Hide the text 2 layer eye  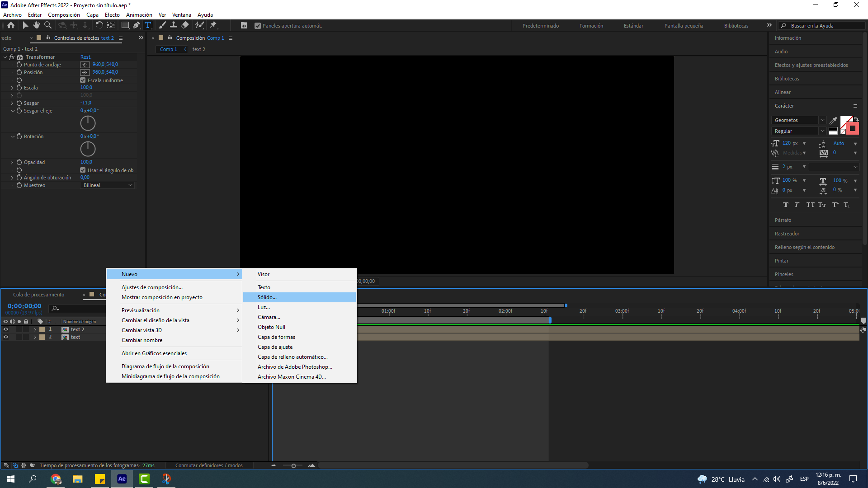coord(6,329)
